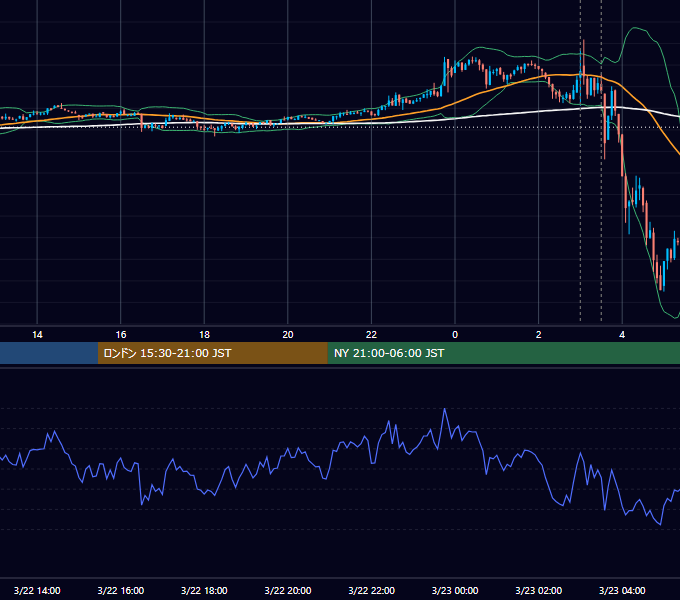Screen dimensions: 680x600
Task: Select the ロンドン 15:30-21:00 JST session bar
Action: click(x=212, y=353)
